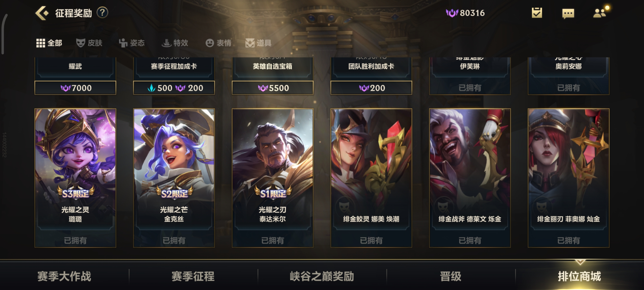Open S3限定 光耀之灵 璐璐 skin card
Screen dimensions: 644x290
[x=75, y=178]
